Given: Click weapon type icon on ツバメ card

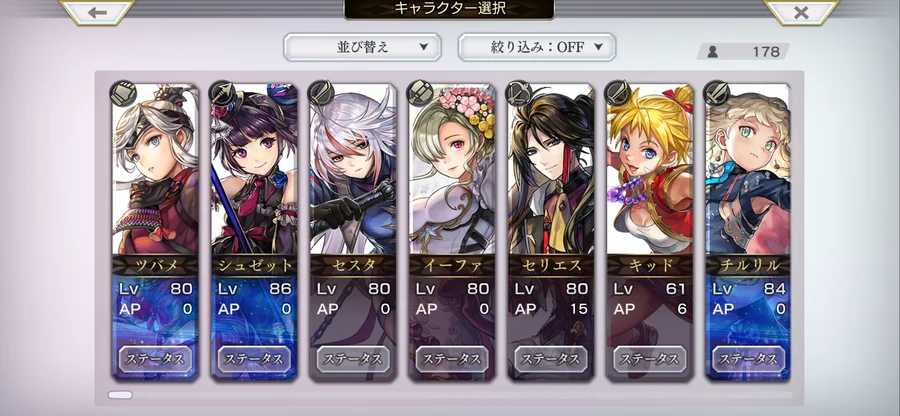Looking at the screenshot, I should tap(122, 93).
